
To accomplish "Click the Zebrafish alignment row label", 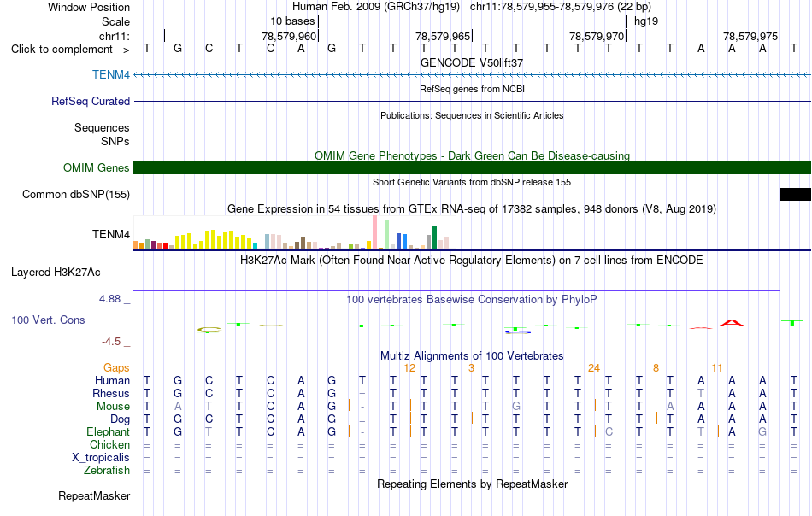I will [x=107, y=471].
